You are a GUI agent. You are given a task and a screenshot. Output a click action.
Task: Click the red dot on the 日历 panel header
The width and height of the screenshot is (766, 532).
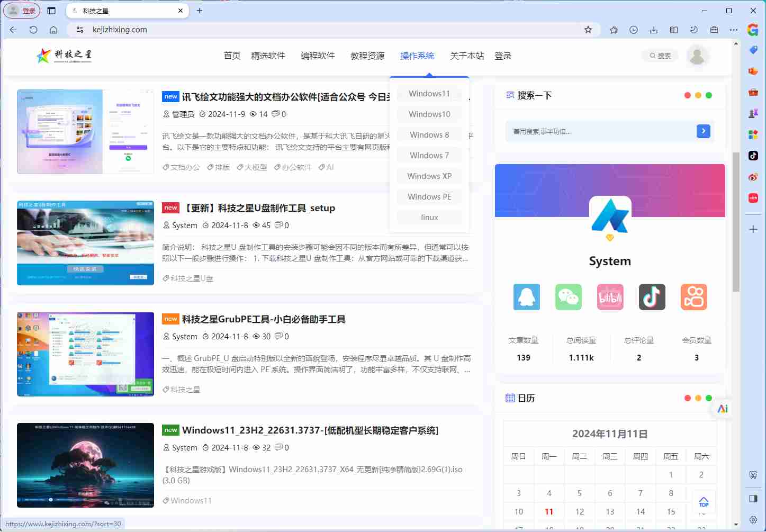click(x=687, y=398)
